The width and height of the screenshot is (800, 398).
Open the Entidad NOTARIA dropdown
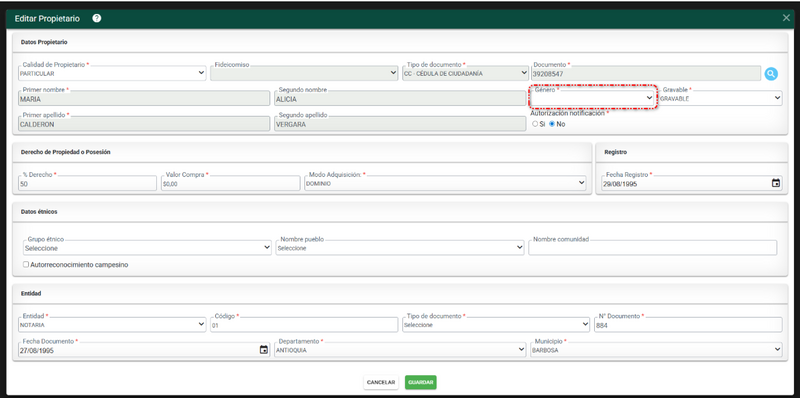click(x=112, y=325)
